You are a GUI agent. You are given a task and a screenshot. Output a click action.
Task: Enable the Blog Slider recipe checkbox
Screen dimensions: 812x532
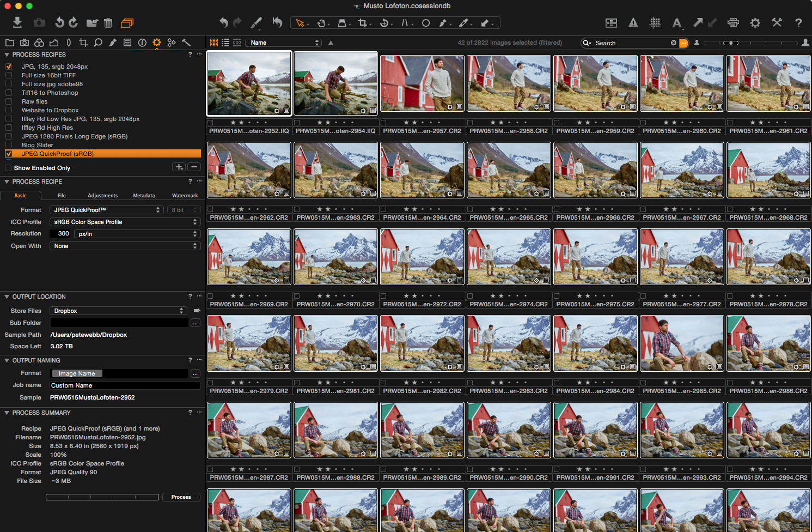point(9,145)
